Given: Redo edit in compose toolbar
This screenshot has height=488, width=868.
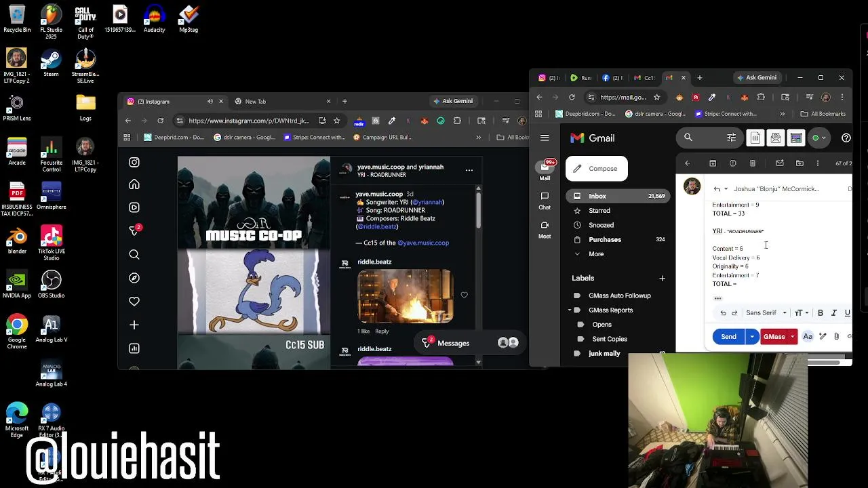Looking at the screenshot, I should tap(734, 313).
